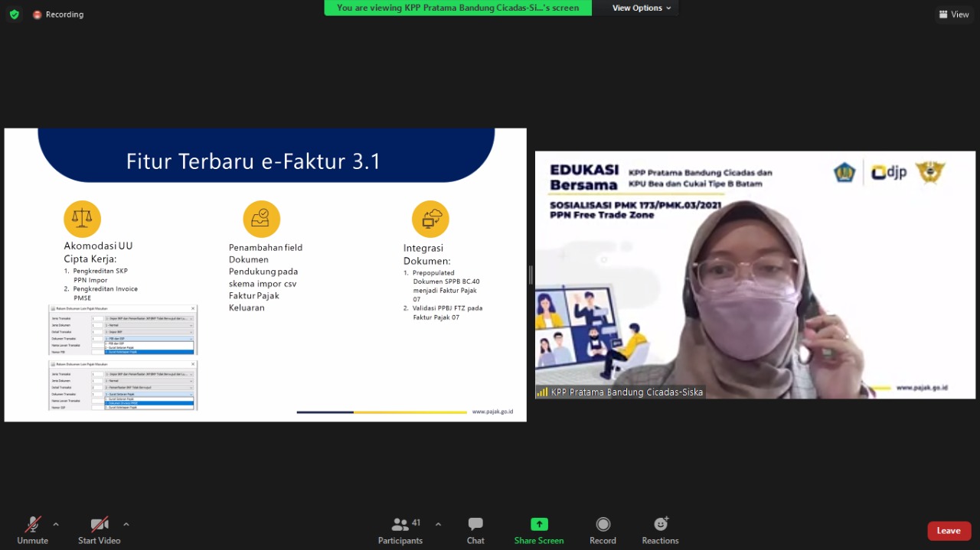The height and width of the screenshot is (550, 980).
Task: Select the speaker video of KPP Pratama Siska
Action: click(755, 275)
